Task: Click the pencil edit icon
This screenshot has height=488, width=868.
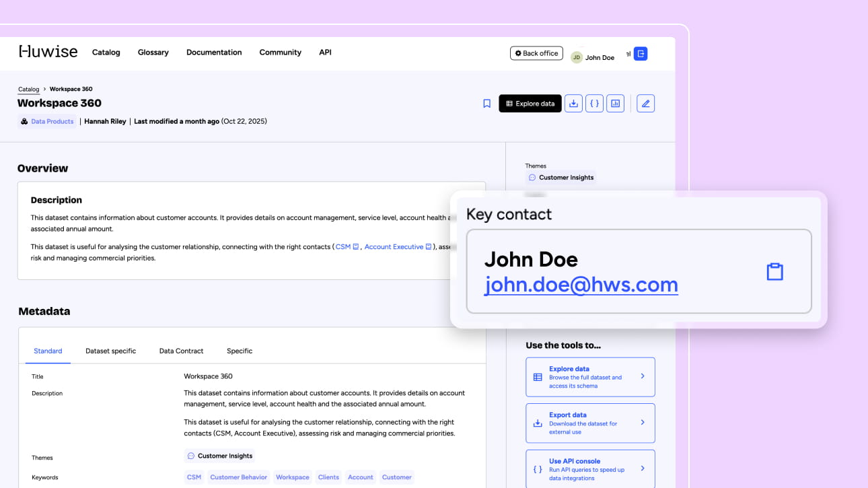Action: coord(645,104)
